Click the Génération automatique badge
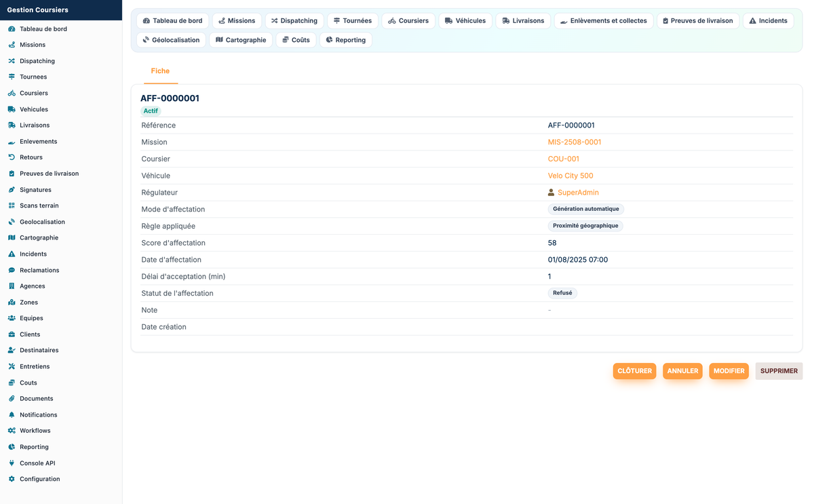Screen dimensions: 814x504 [586, 209]
